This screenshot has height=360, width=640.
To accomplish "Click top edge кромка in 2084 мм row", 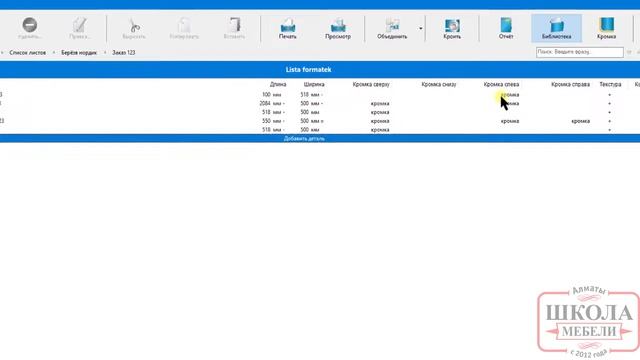I will (380, 104).
